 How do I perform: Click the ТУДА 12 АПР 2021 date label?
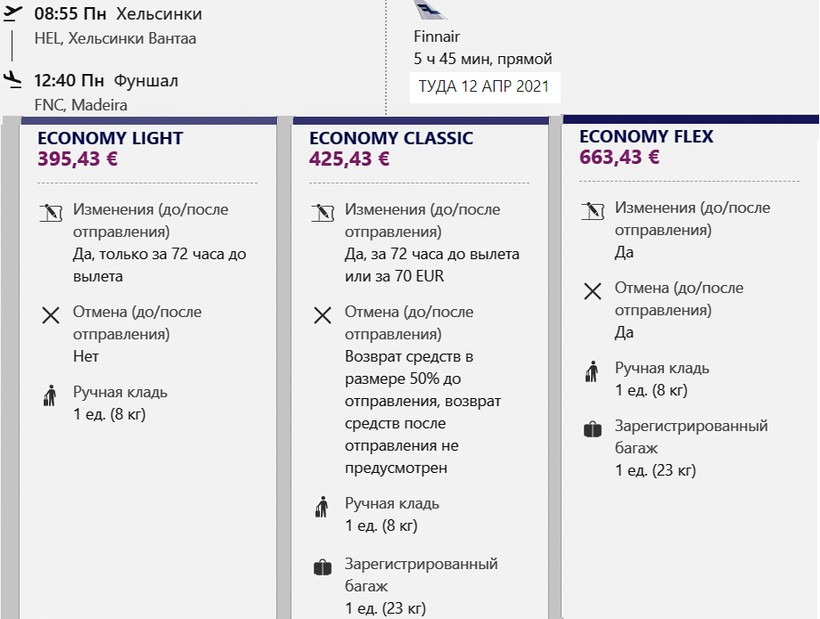click(x=484, y=86)
